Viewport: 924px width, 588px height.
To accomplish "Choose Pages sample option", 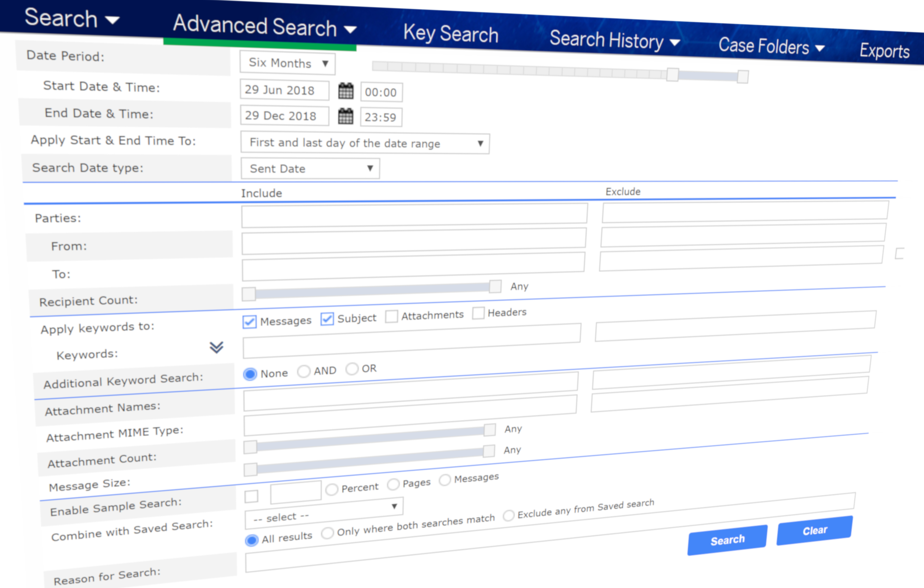I will (x=393, y=484).
